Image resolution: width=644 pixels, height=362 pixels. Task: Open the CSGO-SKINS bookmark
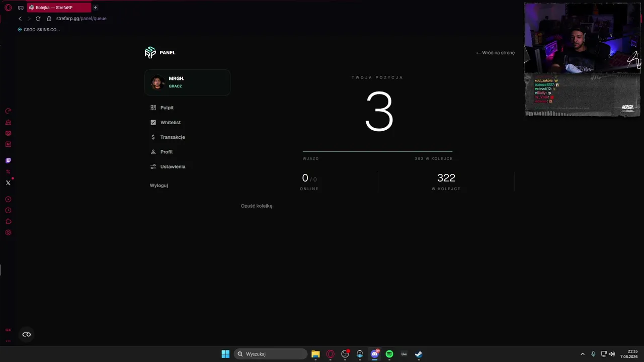point(39,30)
